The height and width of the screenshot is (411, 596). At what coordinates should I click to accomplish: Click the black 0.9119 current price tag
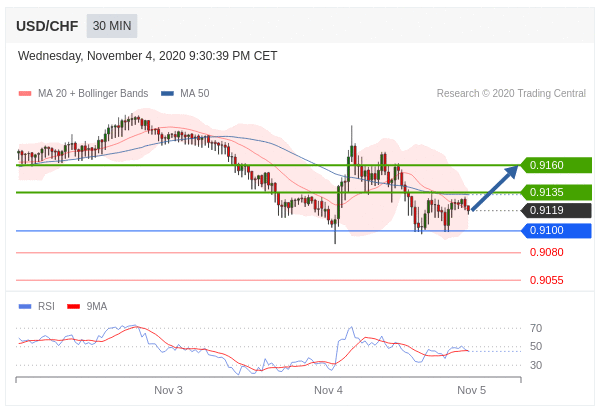(556, 210)
